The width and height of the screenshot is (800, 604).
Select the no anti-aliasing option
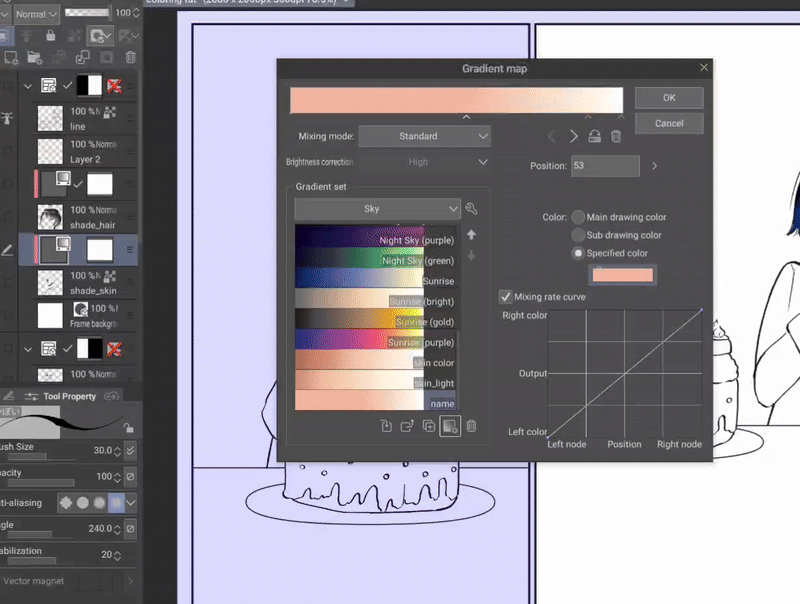point(66,503)
